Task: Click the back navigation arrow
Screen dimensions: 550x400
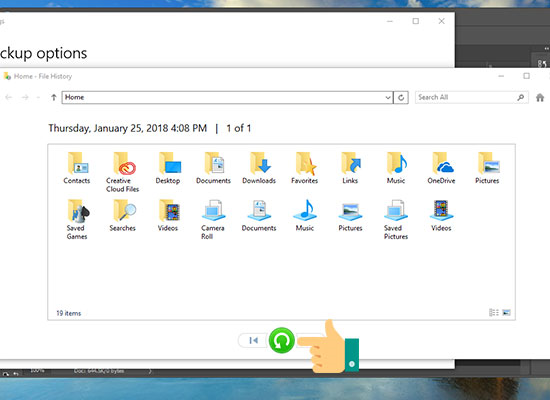Action: [9, 98]
